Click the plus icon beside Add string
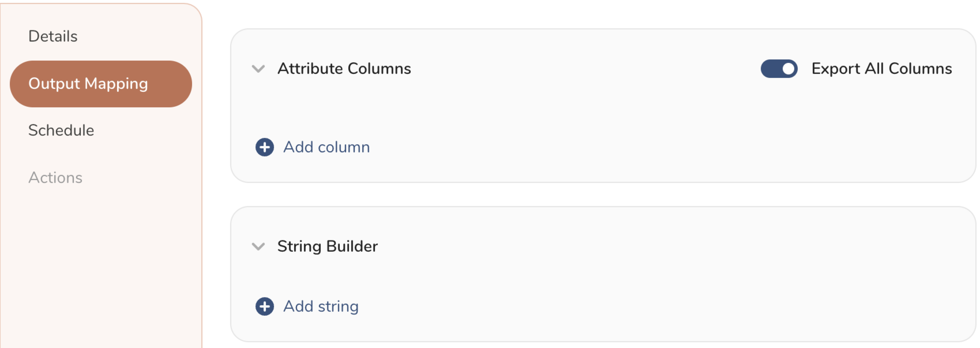This screenshot has height=348, width=980. pos(264,306)
